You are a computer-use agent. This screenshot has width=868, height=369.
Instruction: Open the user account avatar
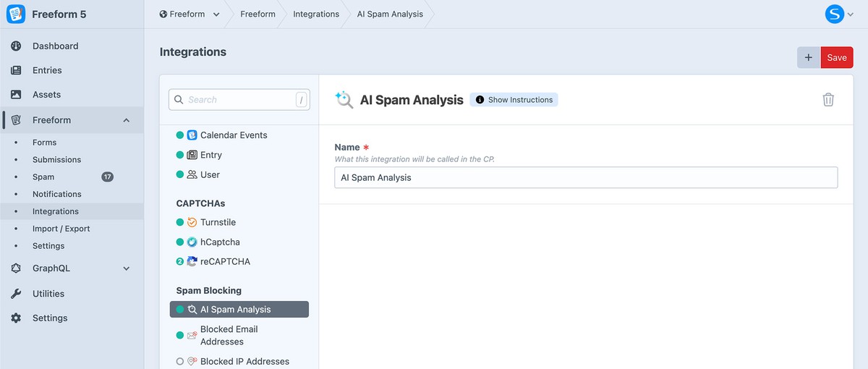click(835, 14)
